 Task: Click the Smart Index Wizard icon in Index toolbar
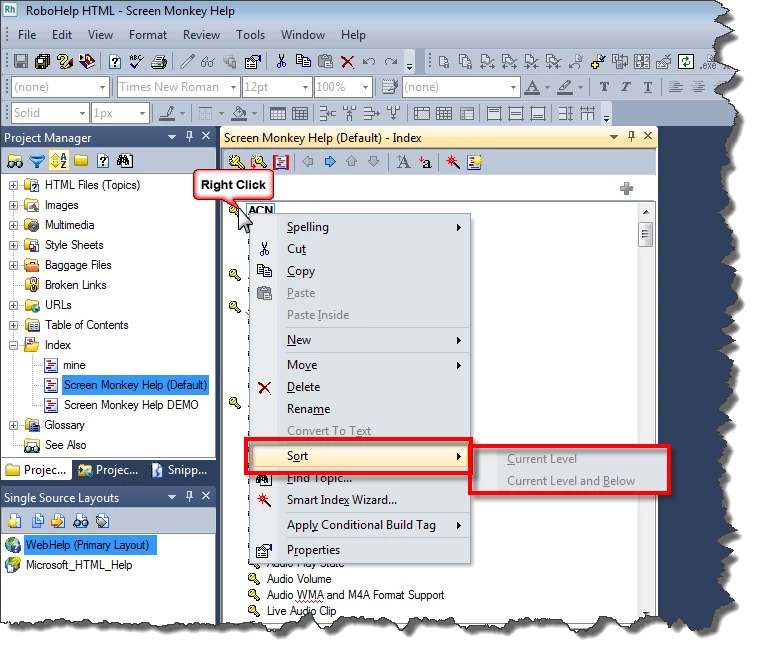click(x=453, y=162)
